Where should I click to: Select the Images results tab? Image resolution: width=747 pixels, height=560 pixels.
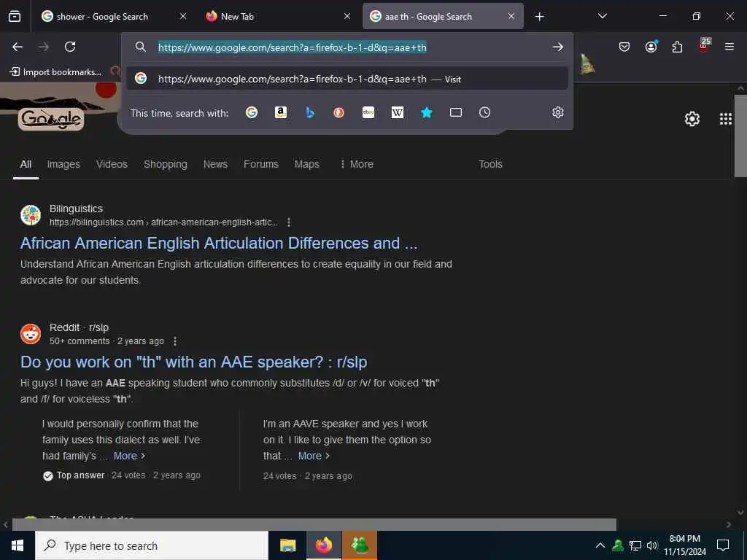pos(63,164)
